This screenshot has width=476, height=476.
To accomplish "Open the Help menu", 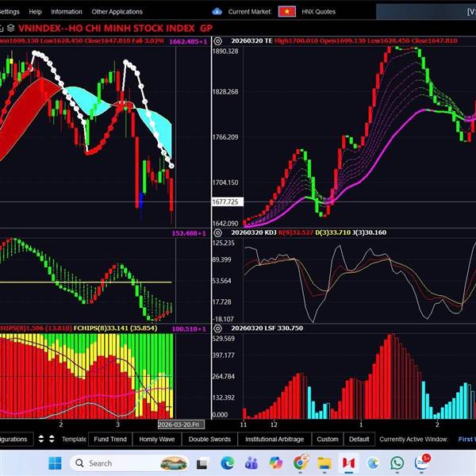I will (x=35, y=12).
